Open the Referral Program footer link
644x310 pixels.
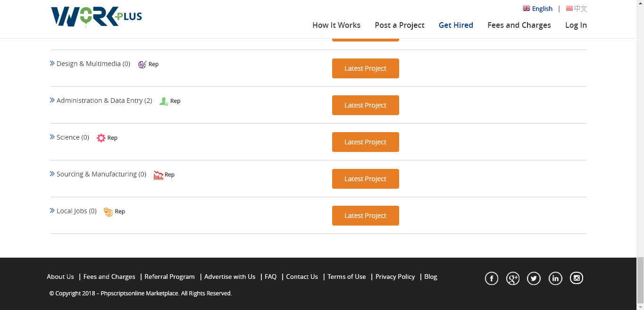coord(169,277)
